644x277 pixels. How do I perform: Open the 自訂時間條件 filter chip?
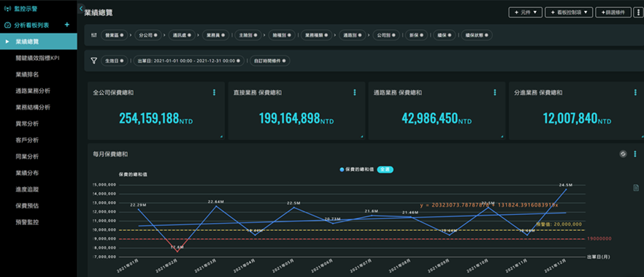[x=270, y=61]
